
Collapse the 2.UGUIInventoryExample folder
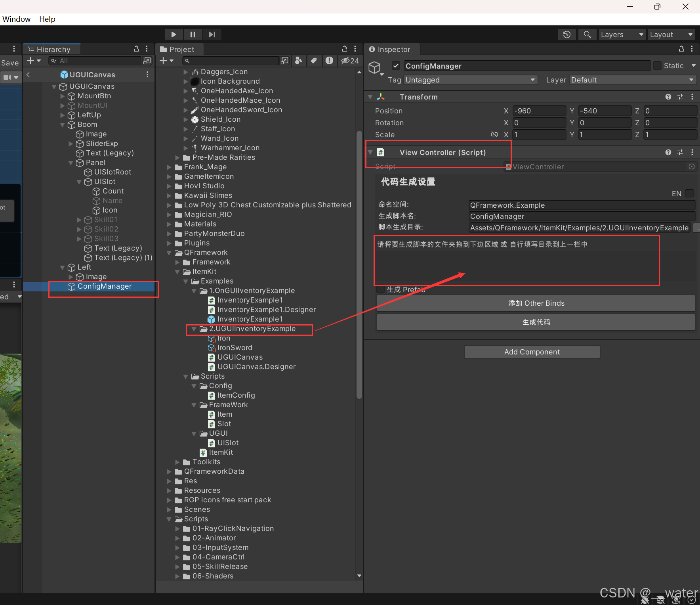[x=194, y=329]
